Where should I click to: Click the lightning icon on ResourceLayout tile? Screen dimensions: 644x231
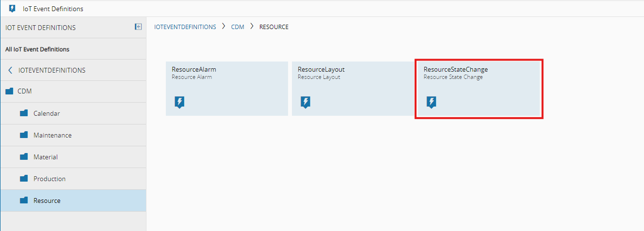coord(305,102)
